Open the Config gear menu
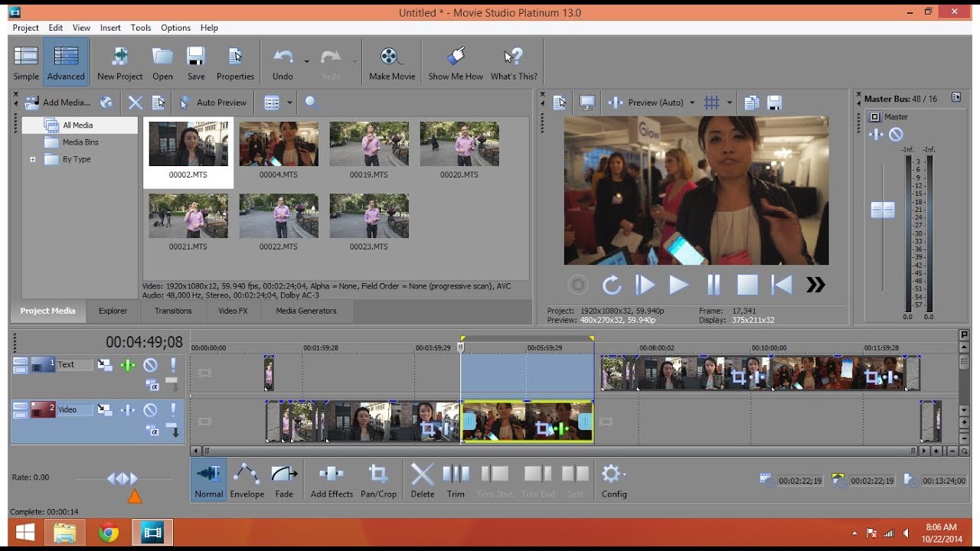This screenshot has width=980, height=551. pyautogui.click(x=613, y=481)
